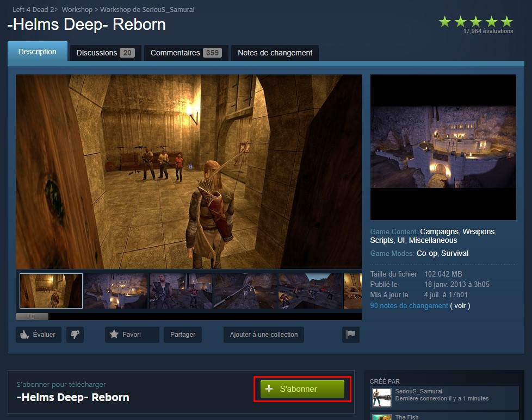
Task: Click the Campaigns content tag
Action: click(x=439, y=231)
